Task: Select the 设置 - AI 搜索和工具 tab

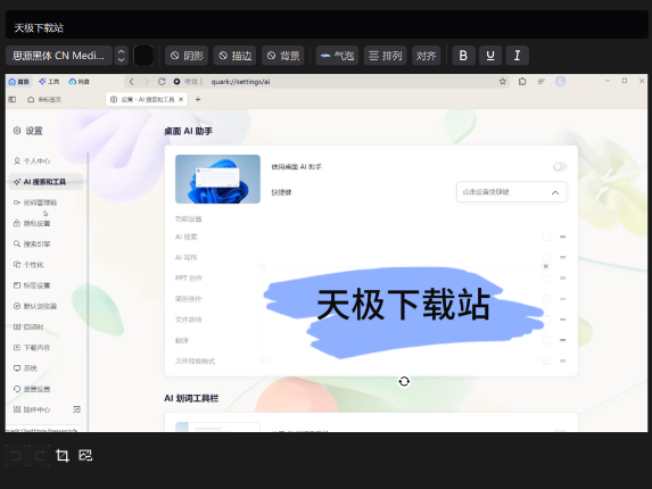Action: pos(143,99)
